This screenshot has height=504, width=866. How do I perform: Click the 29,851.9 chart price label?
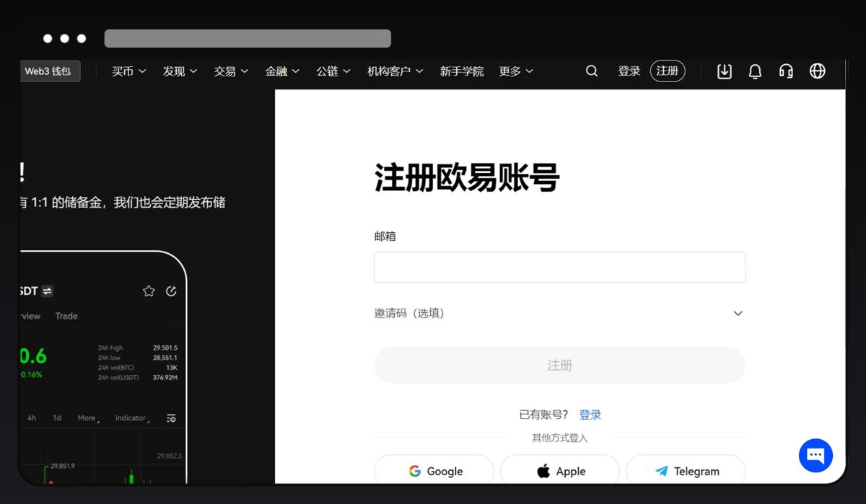click(63, 466)
